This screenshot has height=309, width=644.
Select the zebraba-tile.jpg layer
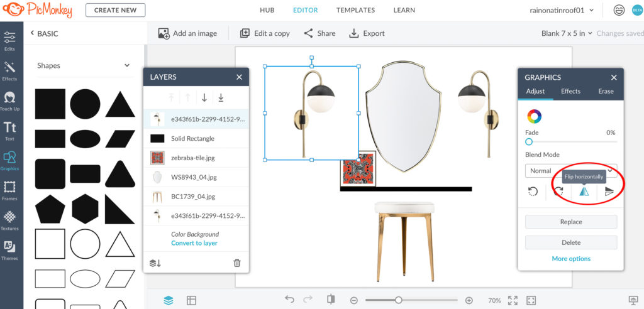tap(196, 158)
